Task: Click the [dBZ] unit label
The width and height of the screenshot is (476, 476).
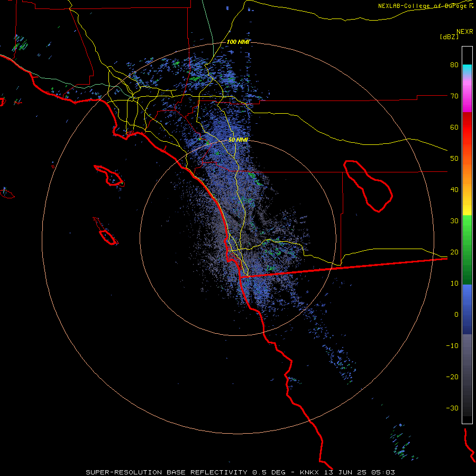Action: pyautogui.click(x=449, y=37)
